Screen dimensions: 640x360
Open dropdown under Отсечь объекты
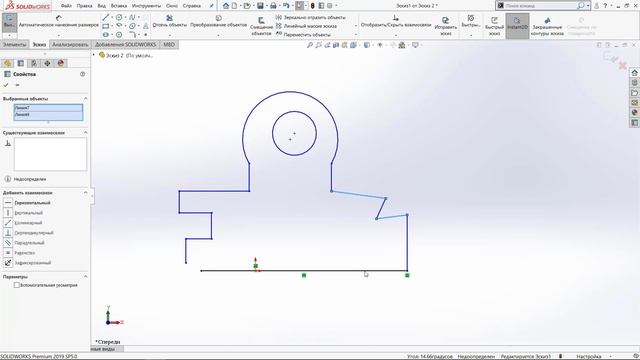[x=170, y=35]
